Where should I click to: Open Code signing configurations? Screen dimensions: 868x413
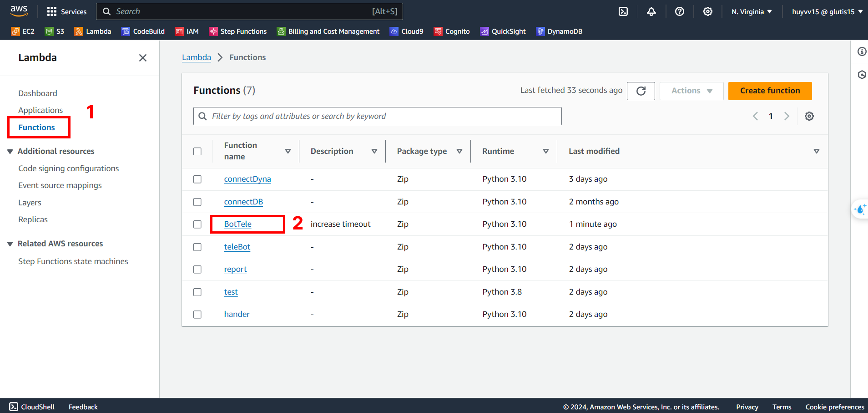pyautogui.click(x=68, y=168)
